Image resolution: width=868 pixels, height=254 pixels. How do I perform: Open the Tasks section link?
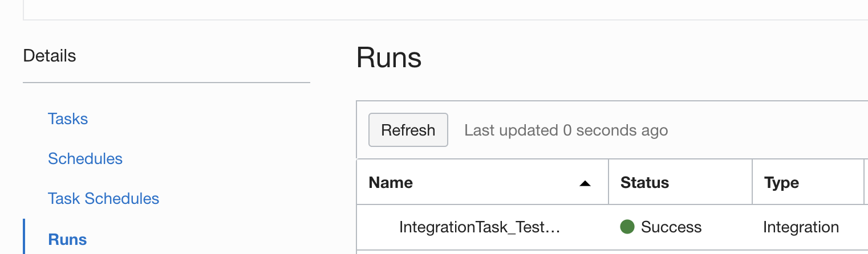point(68,119)
